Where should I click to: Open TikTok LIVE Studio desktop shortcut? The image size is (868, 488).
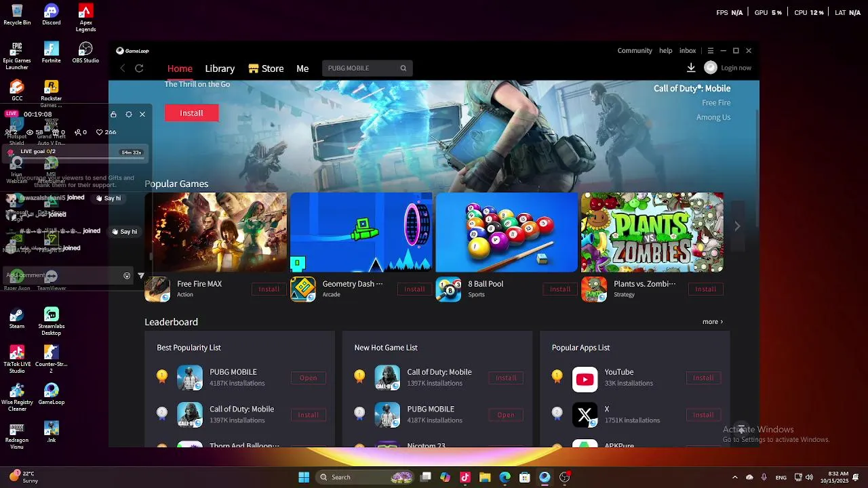[17, 359]
